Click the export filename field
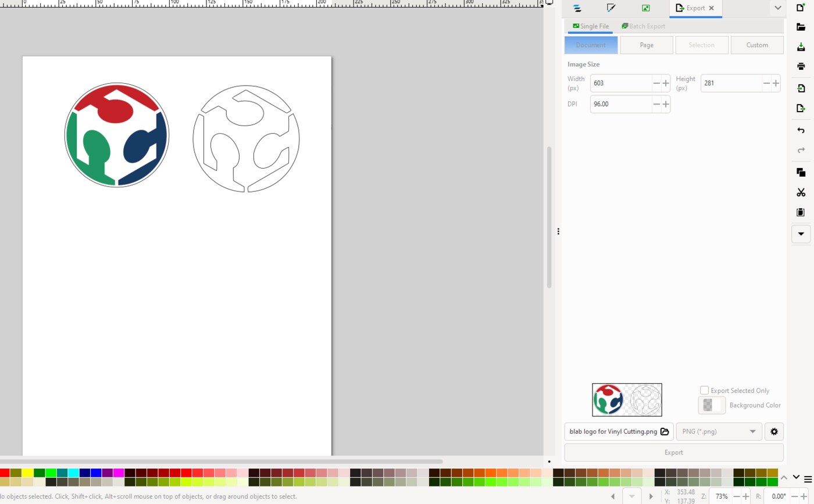Viewport: 814px width, 504px height. coord(612,431)
